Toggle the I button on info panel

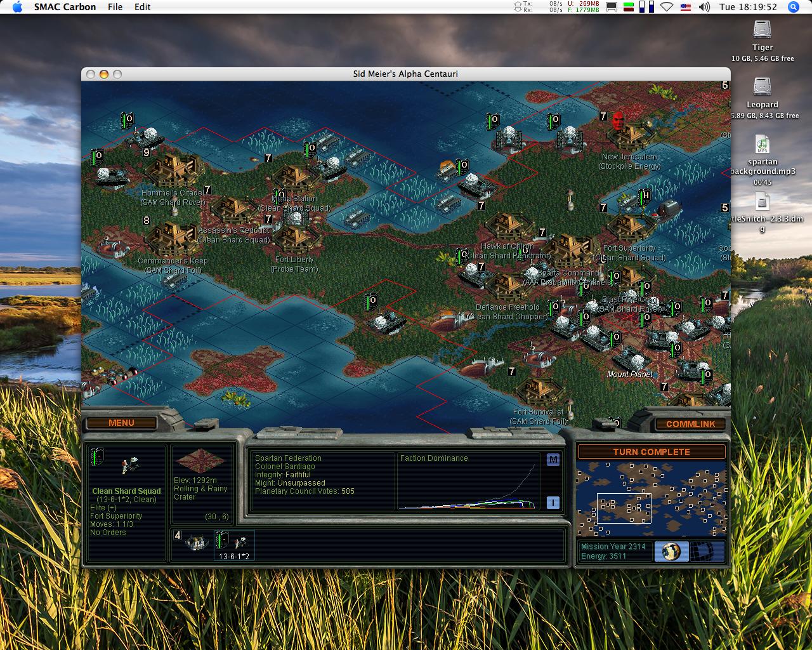tap(553, 503)
